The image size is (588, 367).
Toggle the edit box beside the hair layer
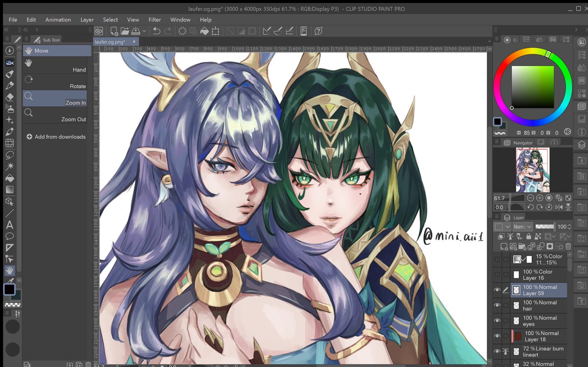506,305
